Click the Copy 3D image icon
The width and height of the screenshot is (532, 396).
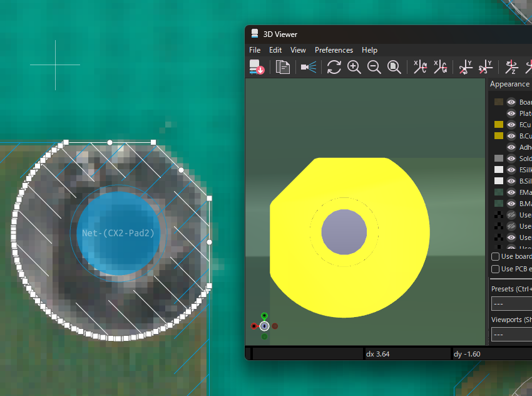click(283, 66)
